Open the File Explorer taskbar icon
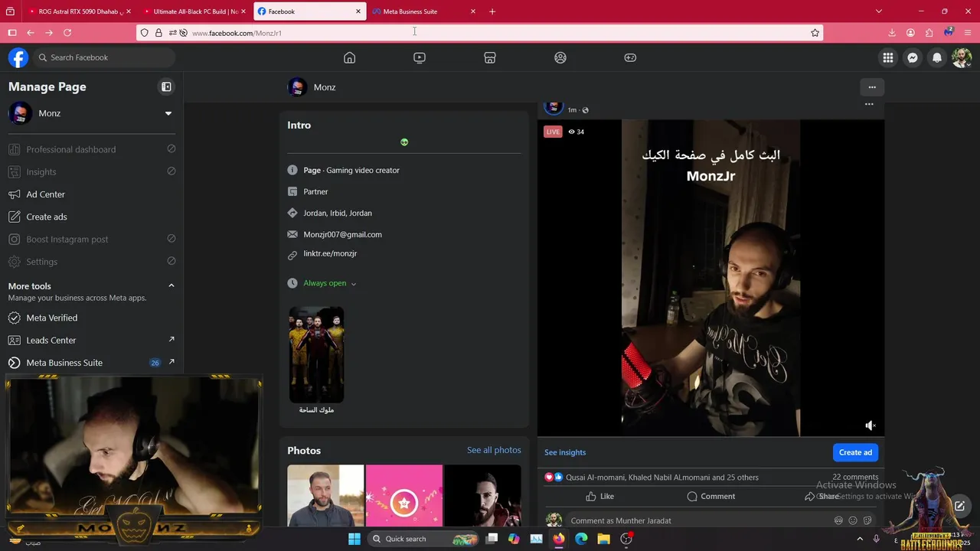Image resolution: width=980 pixels, height=551 pixels. pos(603,539)
